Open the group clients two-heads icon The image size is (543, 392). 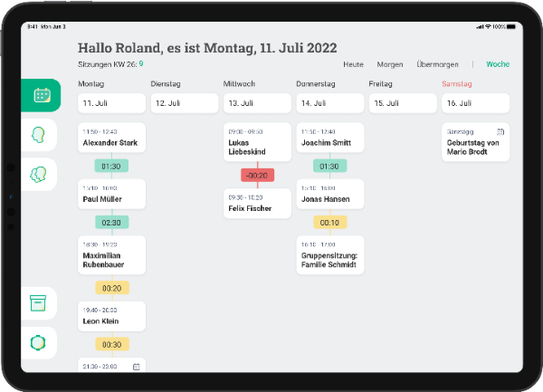coord(38,175)
